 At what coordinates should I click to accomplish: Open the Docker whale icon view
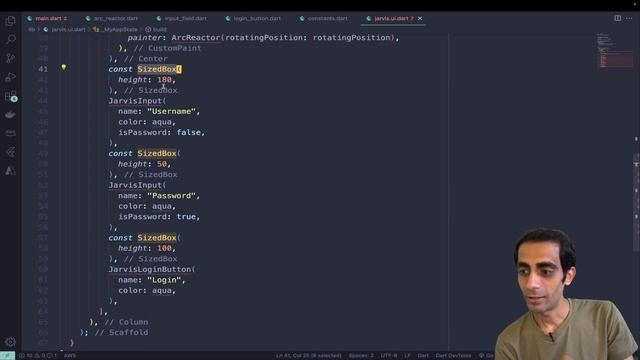(x=11, y=115)
